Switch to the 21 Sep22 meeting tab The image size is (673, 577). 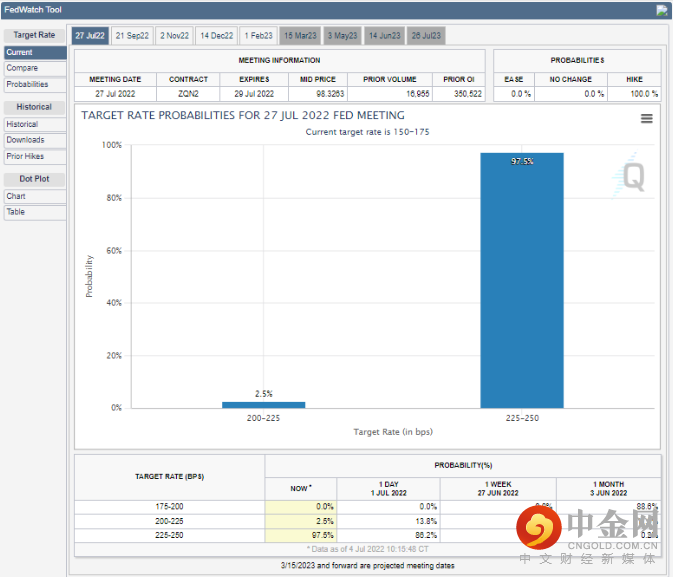(x=132, y=36)
